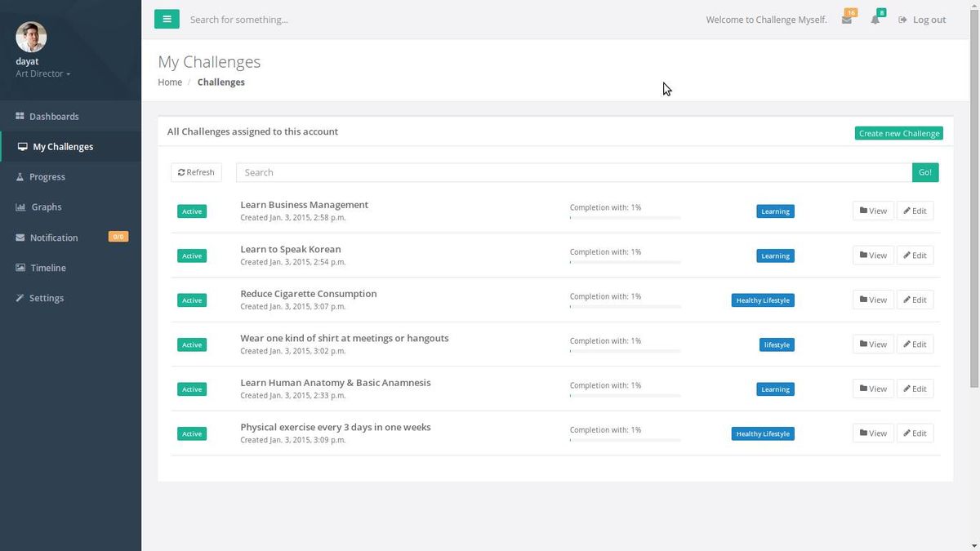
Task: Open the mail envelope messages icon
Action: [x=847, y=20]
